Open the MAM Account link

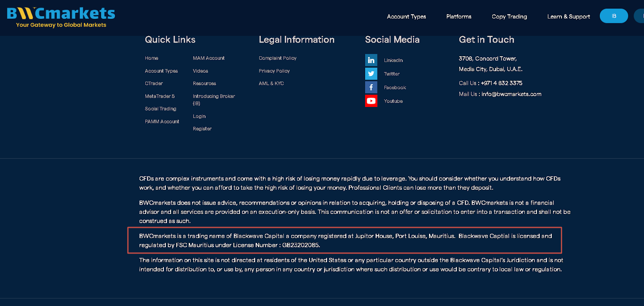tap(208, 58)
